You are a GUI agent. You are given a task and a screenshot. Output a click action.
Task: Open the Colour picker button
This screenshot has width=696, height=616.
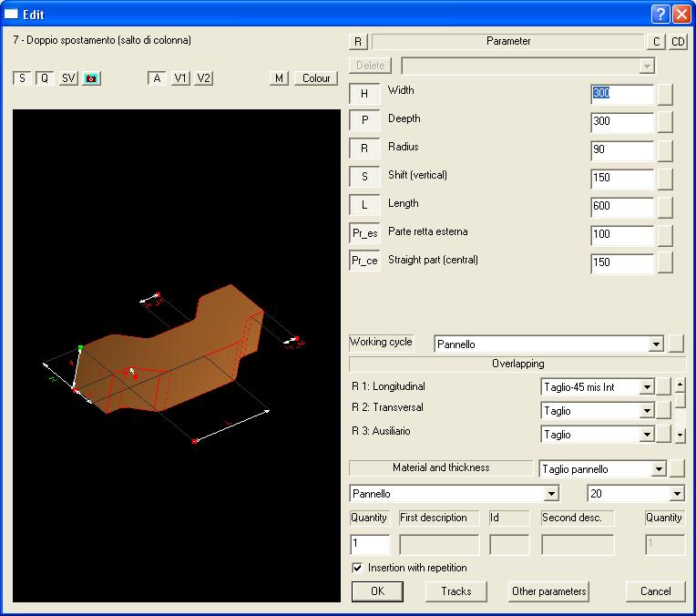coord(316,78)
